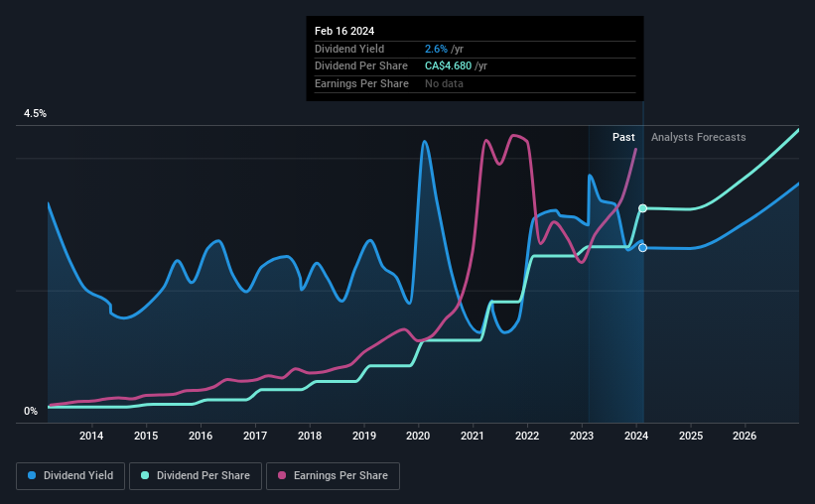
Task: Toggle the Dividend Yield legend series
Action: coord(70,476)
